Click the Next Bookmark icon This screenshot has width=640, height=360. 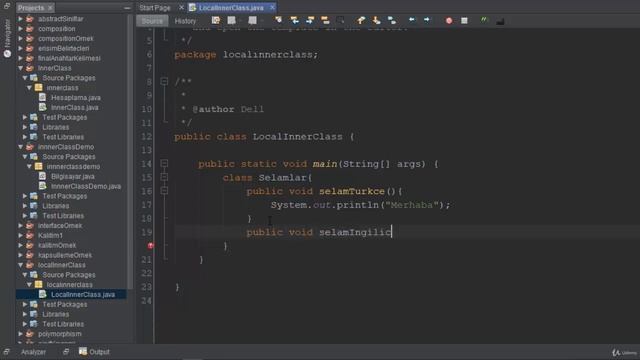tap(376, 20)
